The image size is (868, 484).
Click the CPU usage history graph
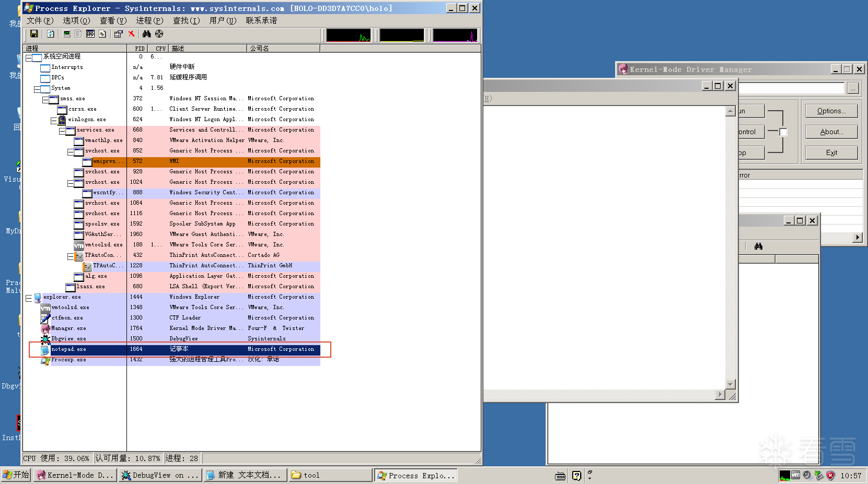[349, 35]
